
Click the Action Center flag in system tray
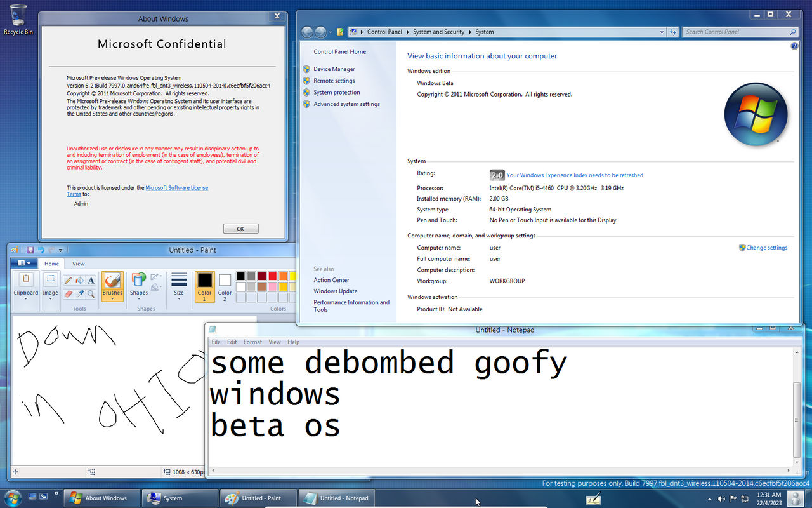coord(733,498)
